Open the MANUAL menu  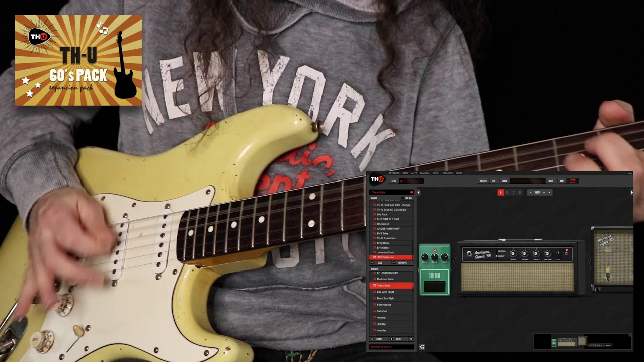click(x=425, y=173)
